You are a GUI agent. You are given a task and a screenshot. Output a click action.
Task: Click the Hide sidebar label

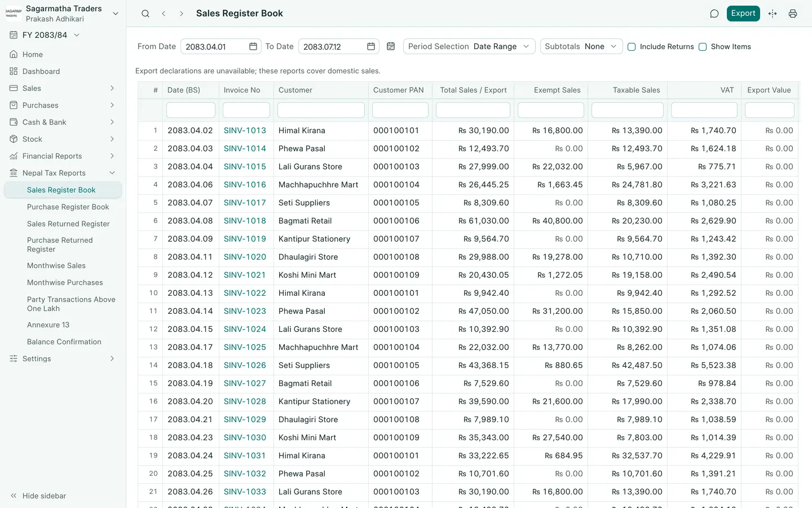tap(44, 496)
